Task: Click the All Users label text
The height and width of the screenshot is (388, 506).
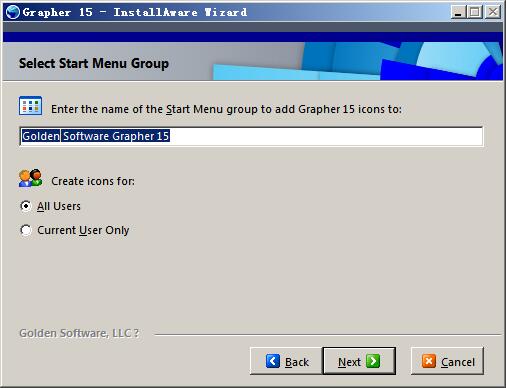Action: click(x=59, y=206)
